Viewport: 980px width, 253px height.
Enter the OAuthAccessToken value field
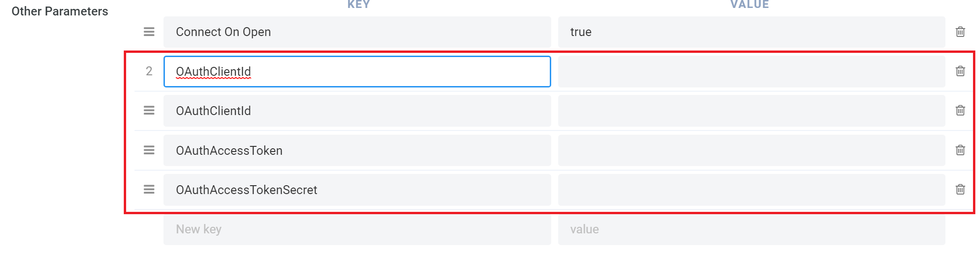point(751,151)
